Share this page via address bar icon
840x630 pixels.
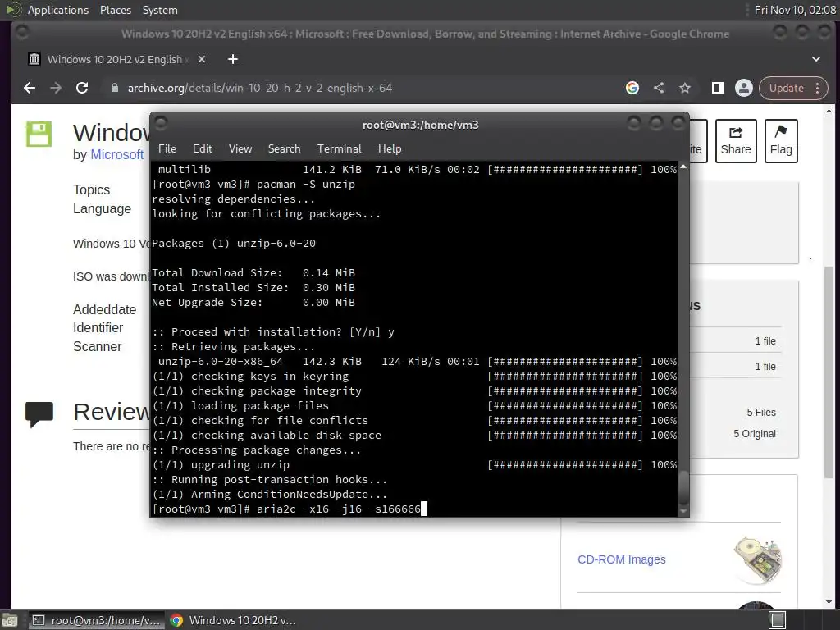coord(659,88)
